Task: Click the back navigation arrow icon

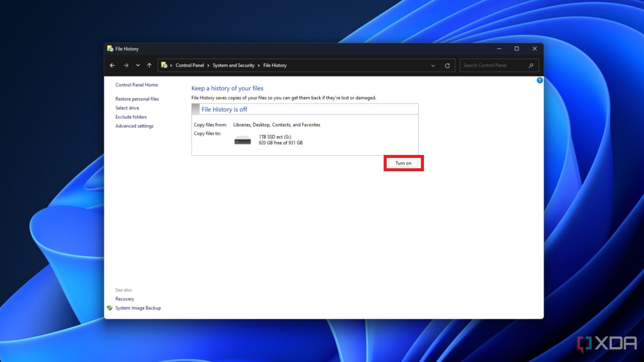Action: tap(112, 65)
